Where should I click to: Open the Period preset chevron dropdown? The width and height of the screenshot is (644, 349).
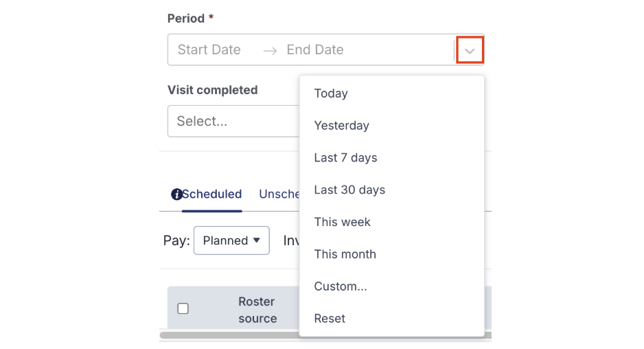pyautogui.click(x=470, y=50)
